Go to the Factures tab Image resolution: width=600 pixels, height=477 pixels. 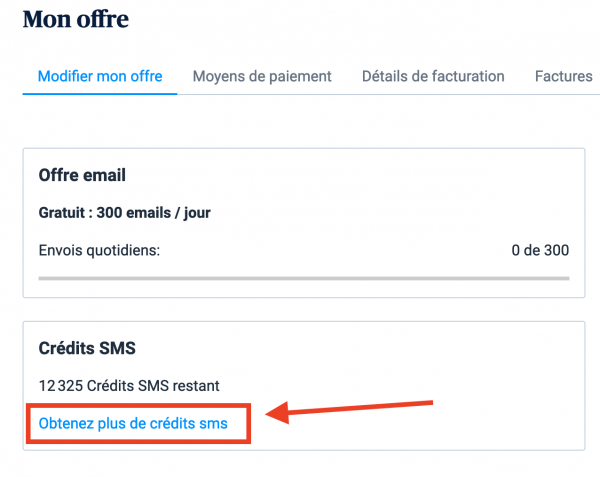[x=565, y=76]
